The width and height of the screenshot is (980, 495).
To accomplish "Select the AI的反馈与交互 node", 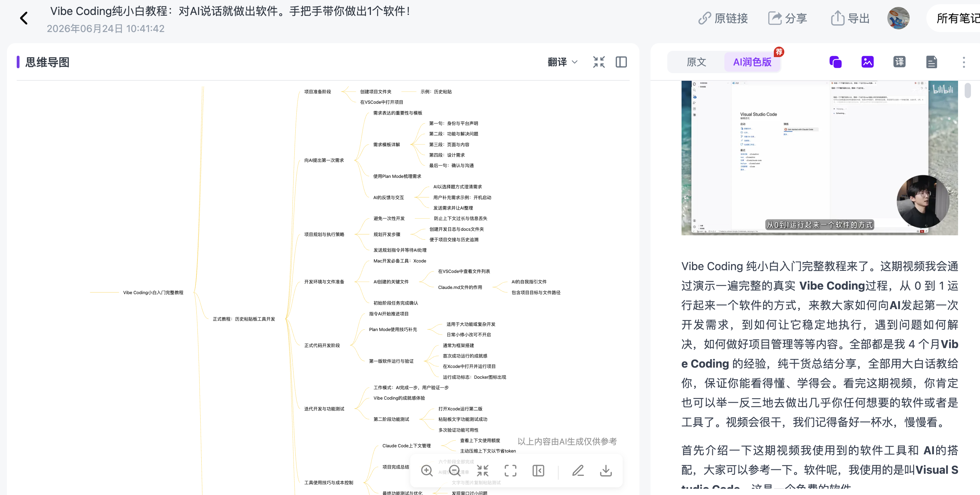I will pos(388,197).
